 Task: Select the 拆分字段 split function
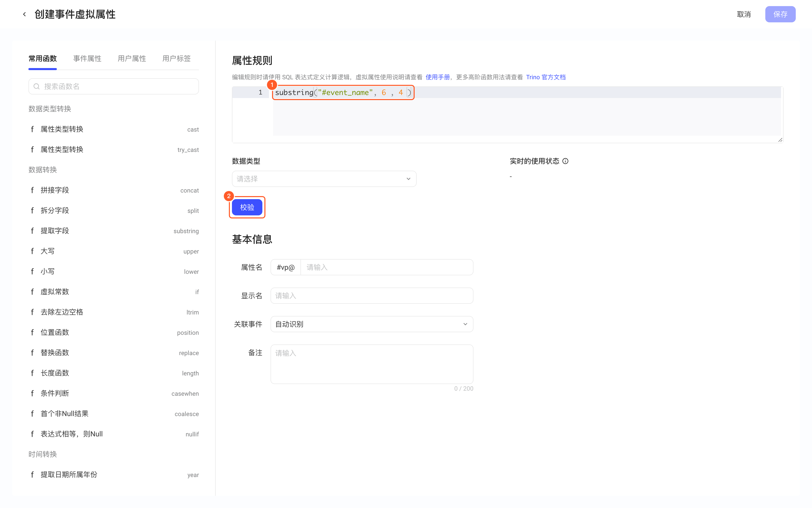114,211
